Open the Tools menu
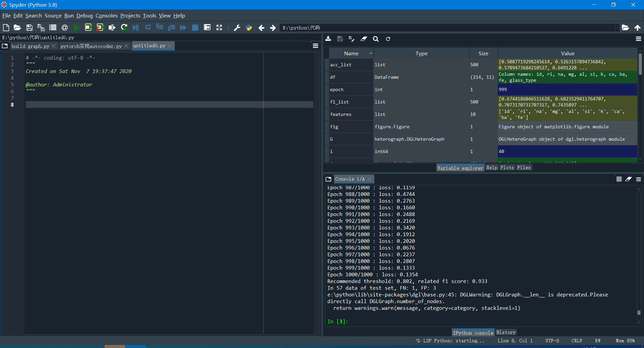The image size is (644, 348). pos(149,15)
